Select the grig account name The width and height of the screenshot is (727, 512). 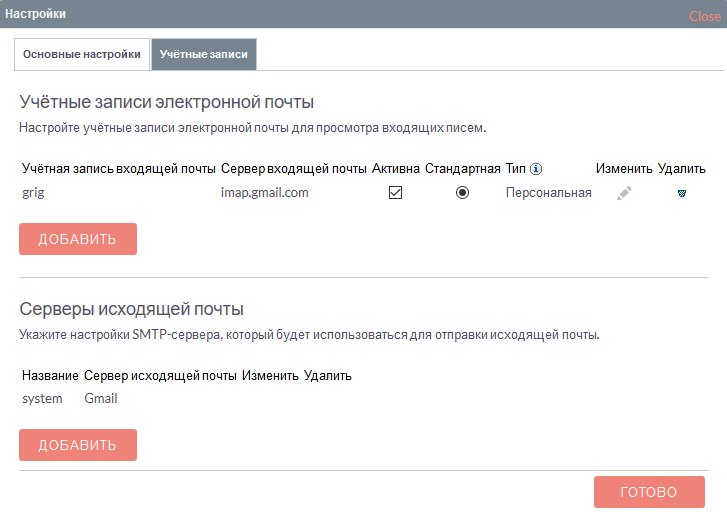tap(33, 193)
